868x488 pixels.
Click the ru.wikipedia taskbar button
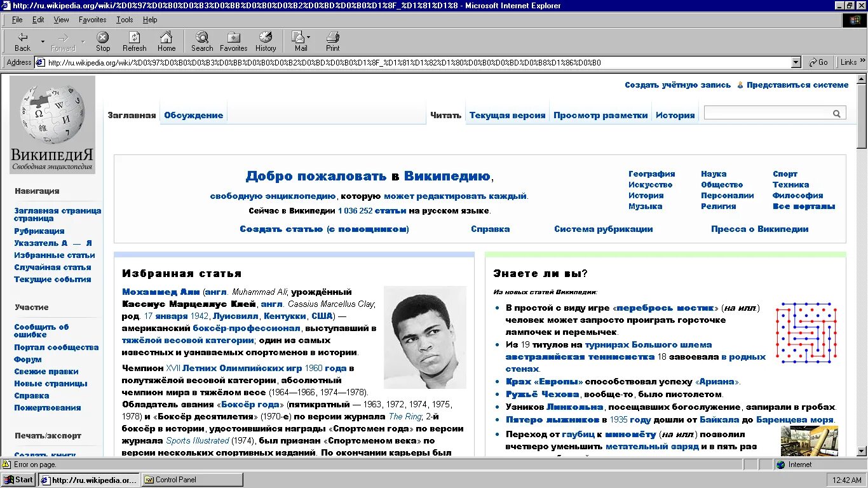coord(88,480)
